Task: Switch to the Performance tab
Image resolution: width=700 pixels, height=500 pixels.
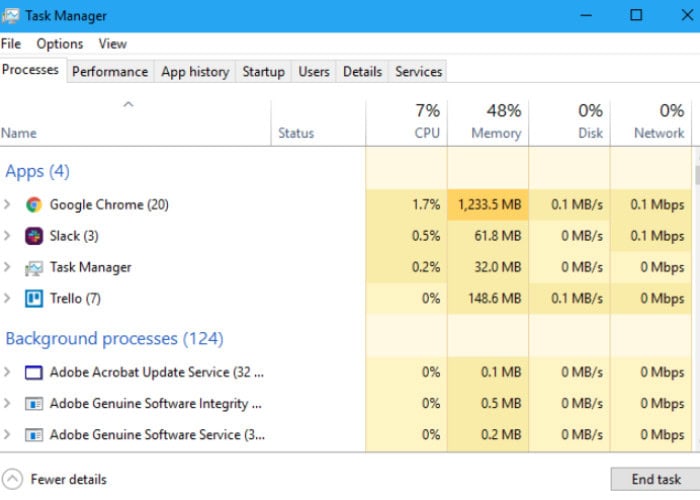Action: coord(110,72)
